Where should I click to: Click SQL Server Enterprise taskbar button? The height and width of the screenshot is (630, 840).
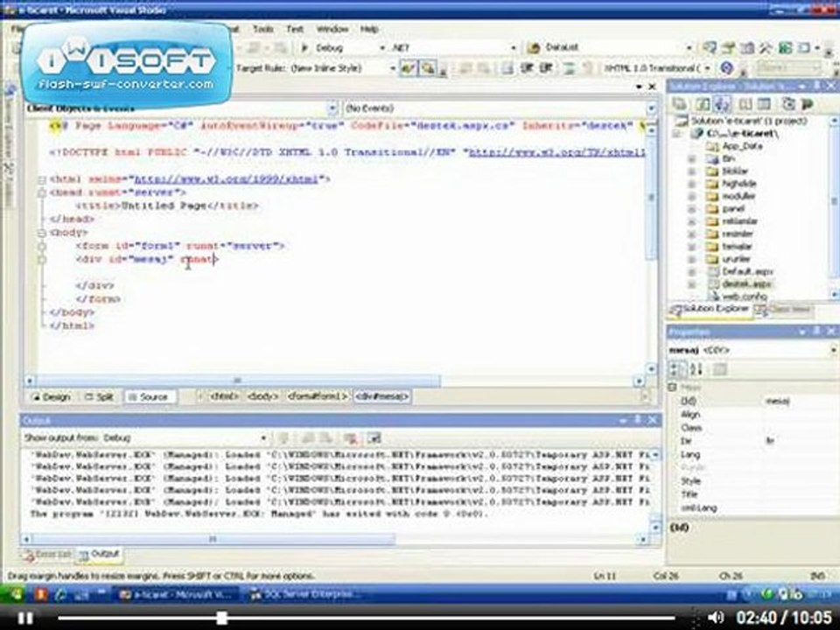point(306,595)
